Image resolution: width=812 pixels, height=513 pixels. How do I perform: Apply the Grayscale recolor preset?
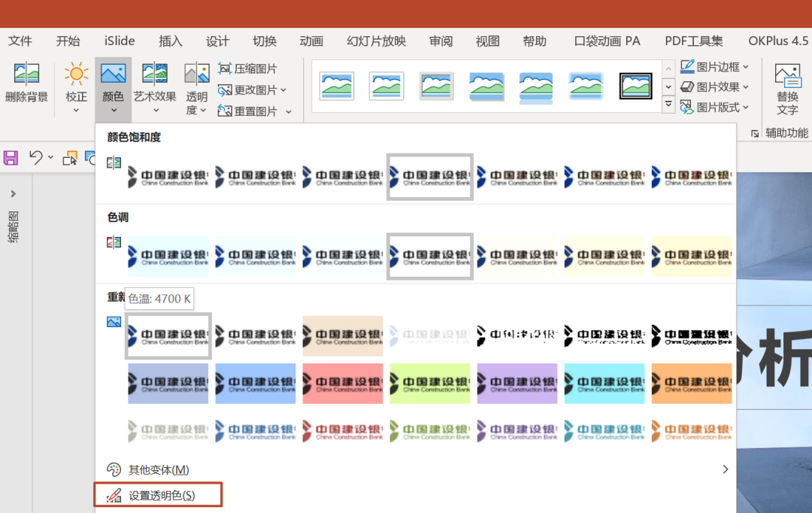[x=256, y=335]
